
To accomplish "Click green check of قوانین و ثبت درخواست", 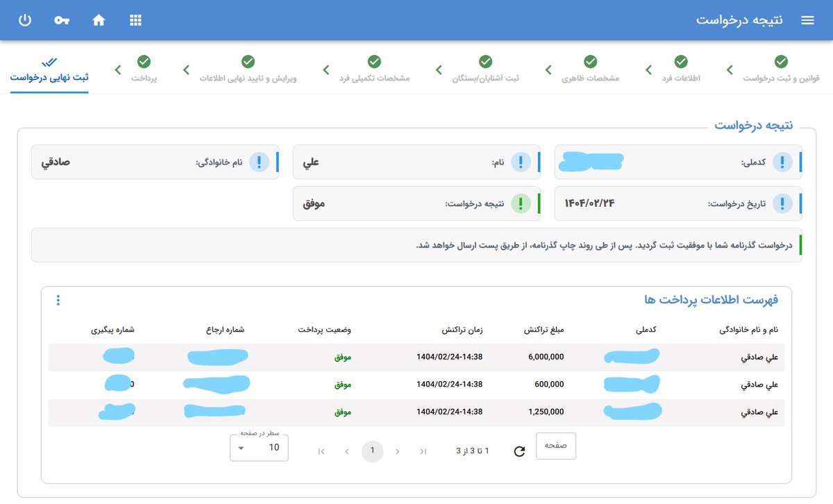I will click(781, 62).
